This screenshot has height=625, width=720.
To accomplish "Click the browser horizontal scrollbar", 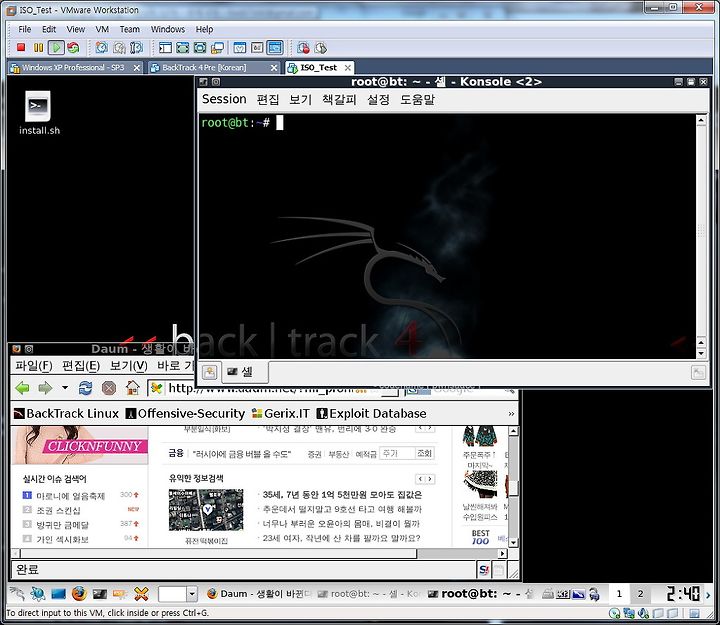I will point(260,553).
